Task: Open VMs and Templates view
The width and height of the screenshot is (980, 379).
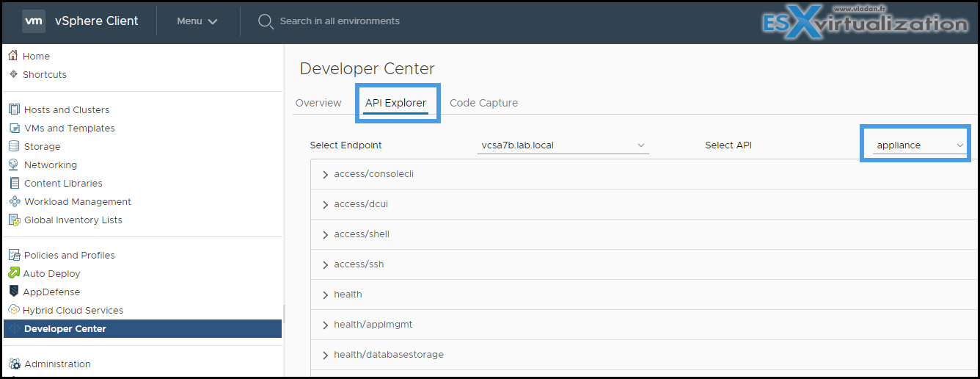Action: click(70, 128)
